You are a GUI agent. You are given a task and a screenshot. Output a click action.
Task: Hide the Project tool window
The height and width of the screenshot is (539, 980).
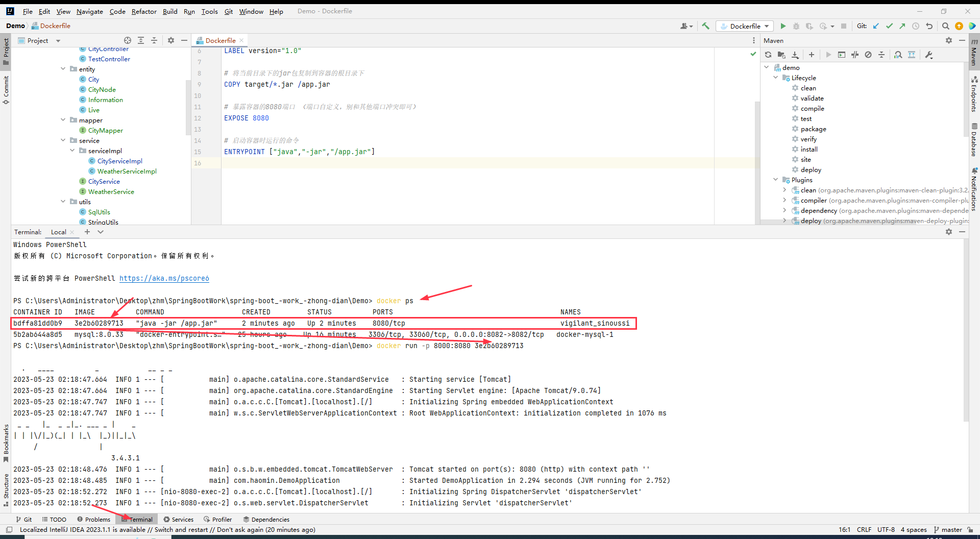click(x=184, y=40)
